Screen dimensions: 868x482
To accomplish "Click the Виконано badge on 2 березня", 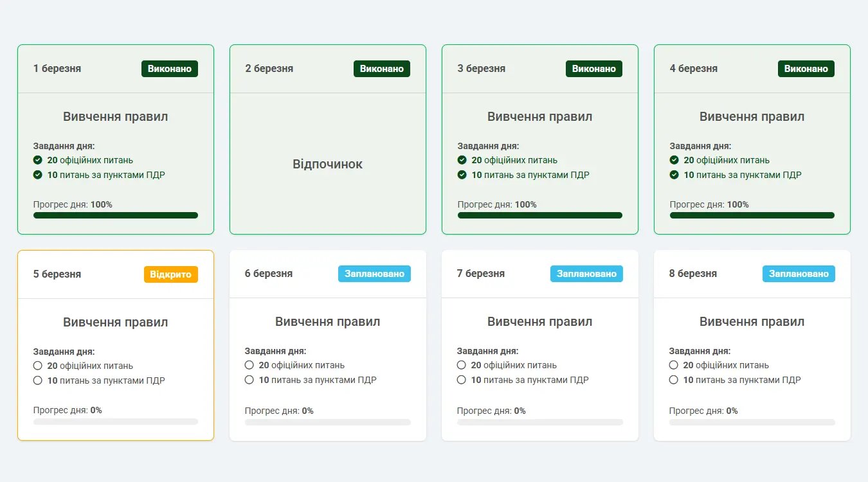I will coord(381,69).
